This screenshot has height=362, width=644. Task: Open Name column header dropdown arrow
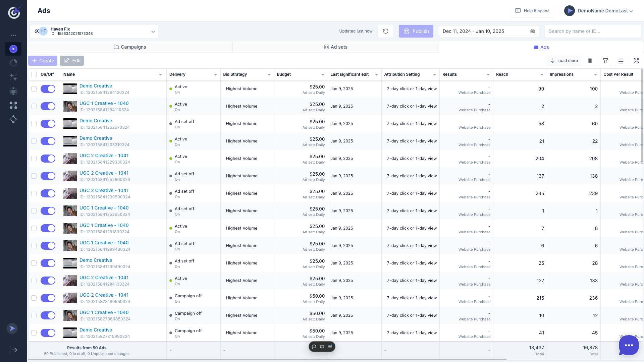(160, 74)
